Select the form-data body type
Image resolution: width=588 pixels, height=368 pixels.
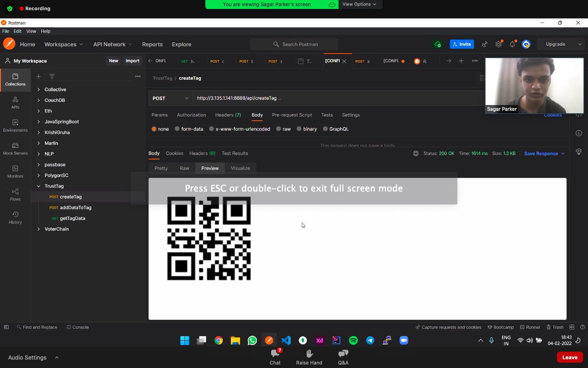coord(189,129)
